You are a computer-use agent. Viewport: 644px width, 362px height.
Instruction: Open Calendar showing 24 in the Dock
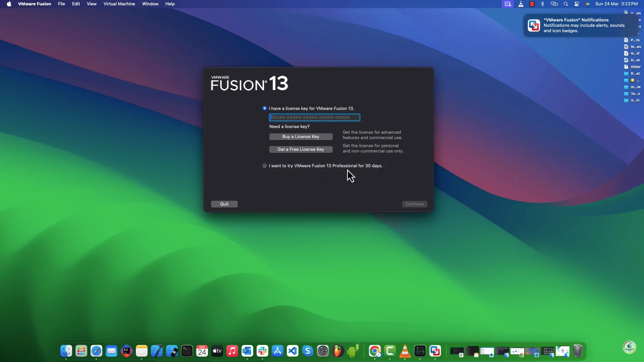click(202, 351)
